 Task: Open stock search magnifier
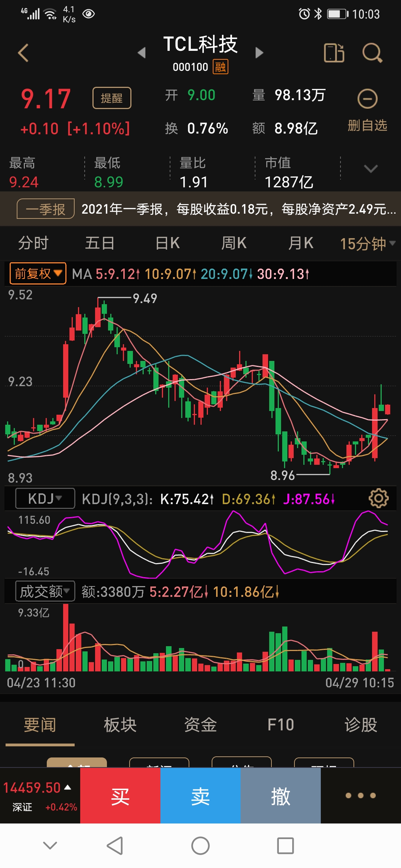pos(372,53)
